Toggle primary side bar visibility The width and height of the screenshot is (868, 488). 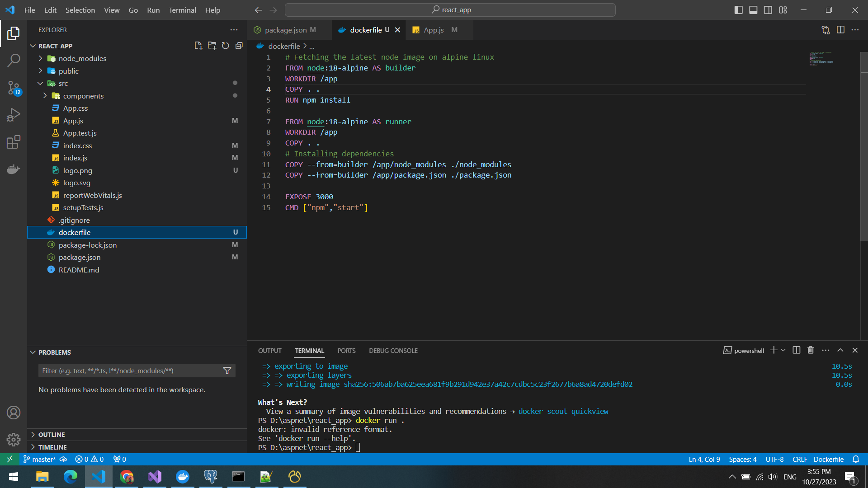point(738,10)
